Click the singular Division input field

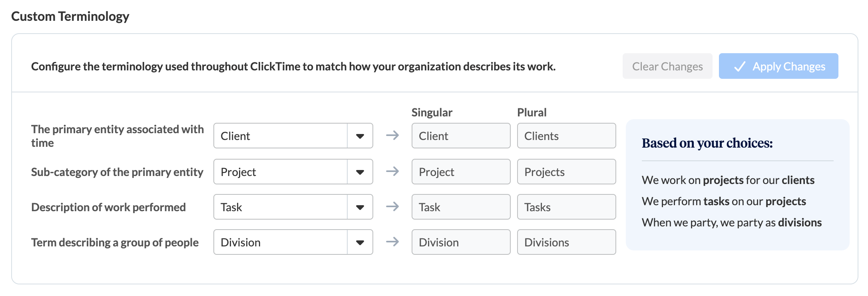pyautogui.click(x=461, y=242)
